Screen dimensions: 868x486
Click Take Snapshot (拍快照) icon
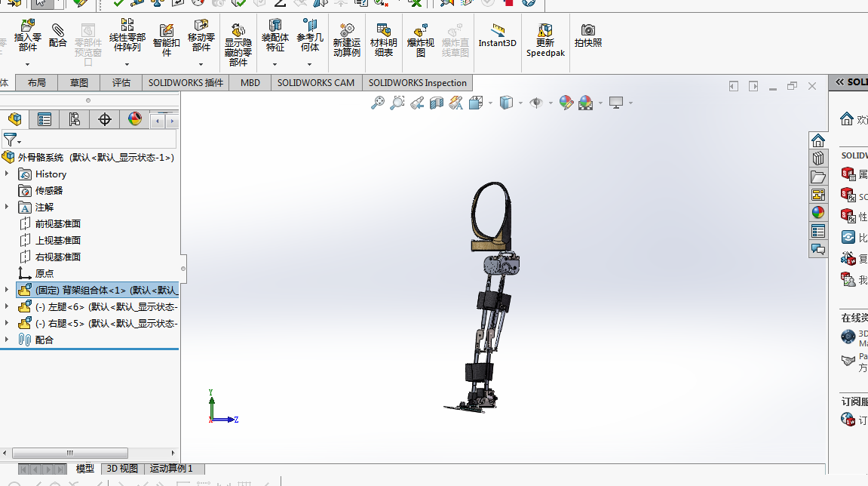point(588,35)
